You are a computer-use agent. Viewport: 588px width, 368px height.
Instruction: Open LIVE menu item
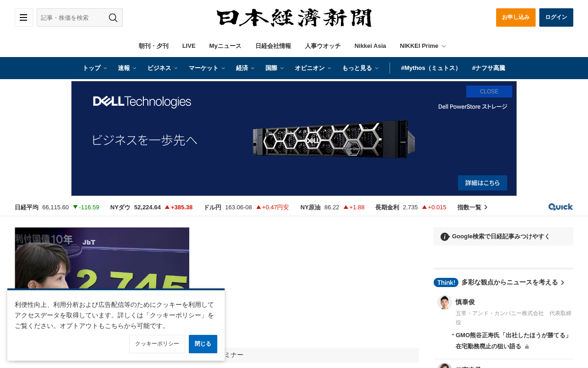[x=189, y=46]
